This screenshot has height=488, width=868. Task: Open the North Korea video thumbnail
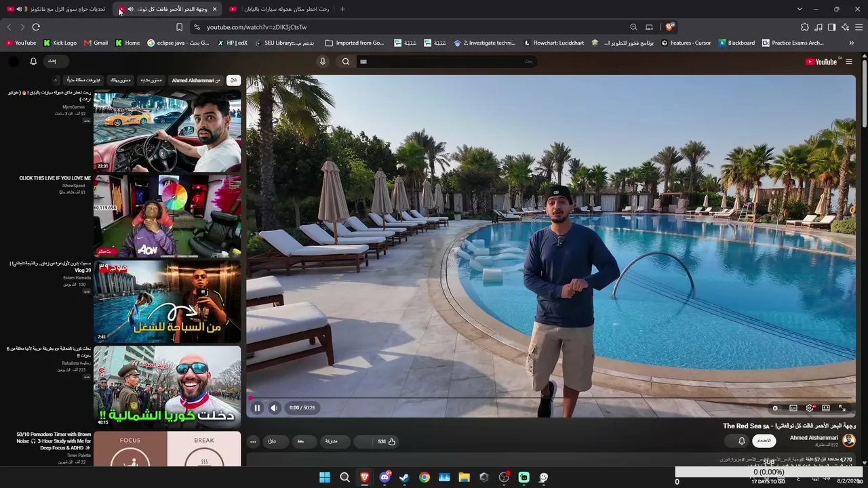pos(167,387)
